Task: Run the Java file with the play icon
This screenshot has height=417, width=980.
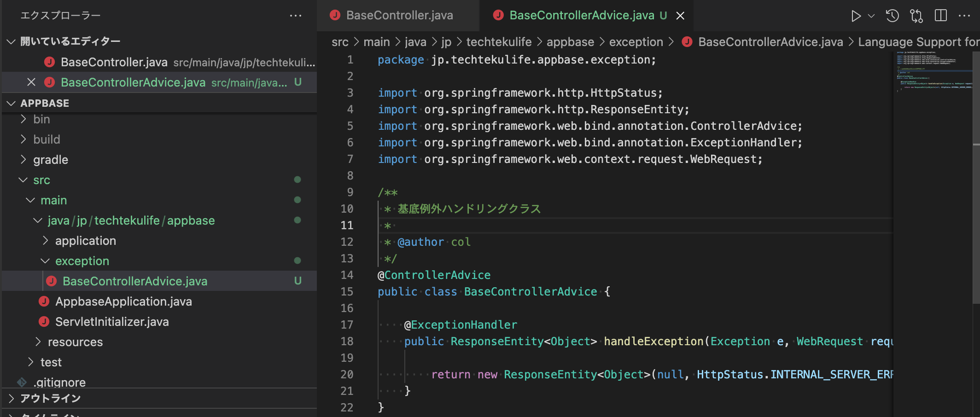Action: (x=856, y=16)
